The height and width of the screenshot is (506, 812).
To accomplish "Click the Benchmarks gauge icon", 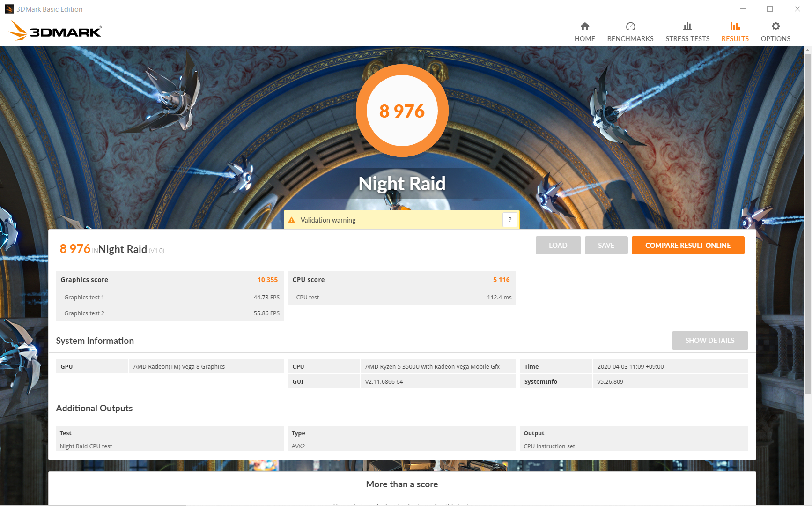I will pyautogui.click(x=630, y=26).
